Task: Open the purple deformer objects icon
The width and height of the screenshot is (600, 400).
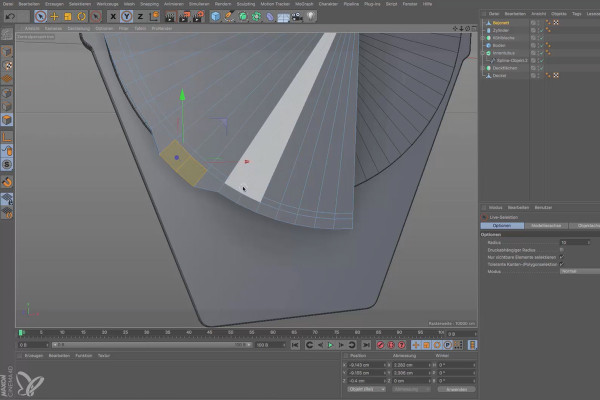Action: coord(270,16)
